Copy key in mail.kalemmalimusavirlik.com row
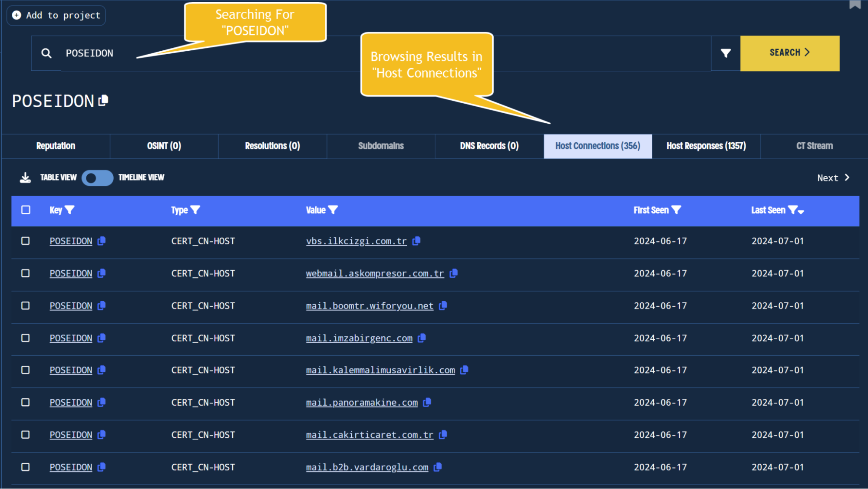This screenshot has height=489, width=868. pos(102,370)
